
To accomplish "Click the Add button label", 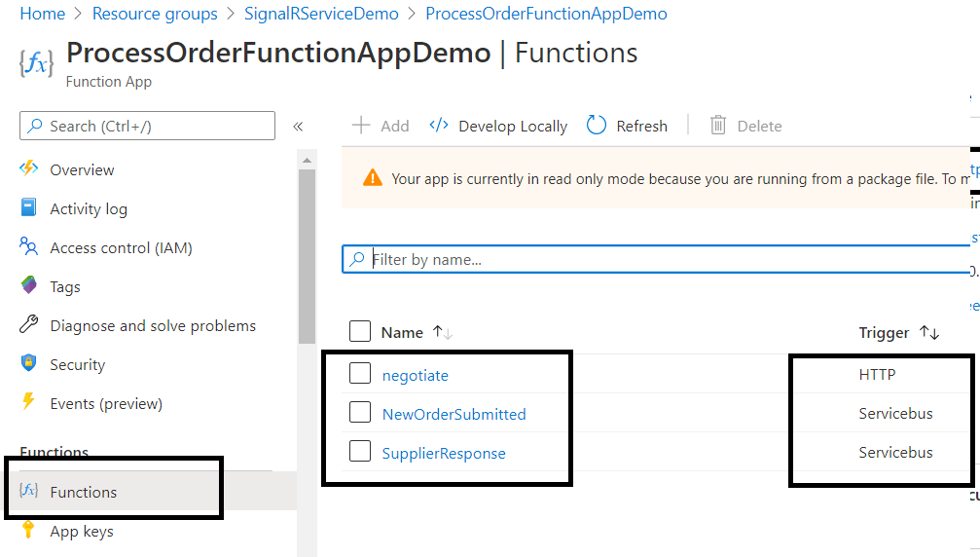I will [395, 126].
